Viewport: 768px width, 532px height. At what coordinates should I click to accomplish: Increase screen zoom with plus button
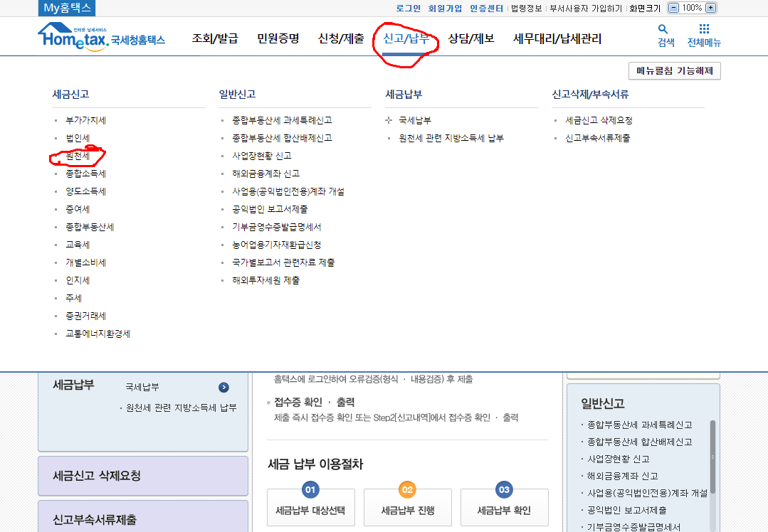[x=710, y=8]
